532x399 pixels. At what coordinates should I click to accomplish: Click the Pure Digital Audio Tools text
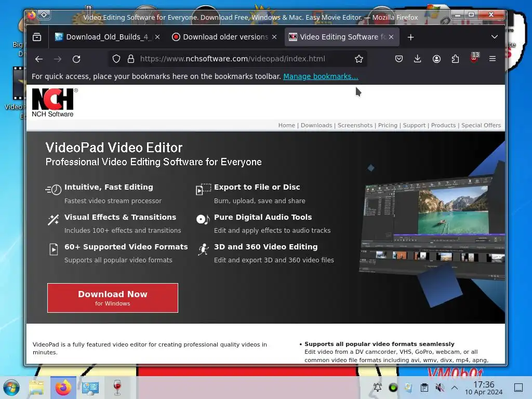tap(262, 217)
